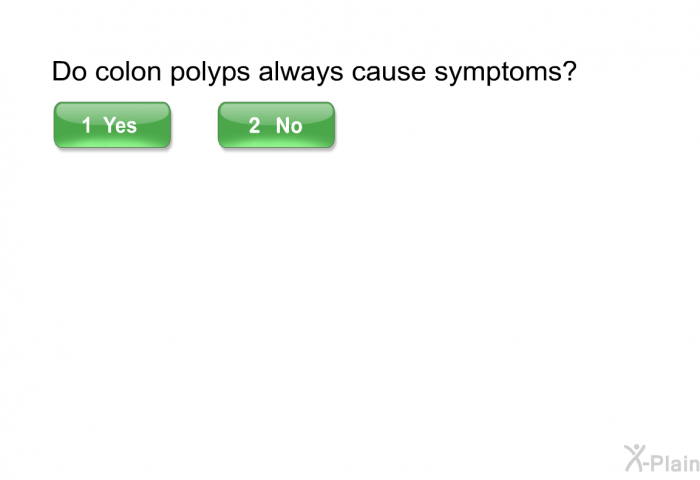Viewport: 700px width, 480px height.
Task: Click the word Do starting the question
Action: coord(69,71)
